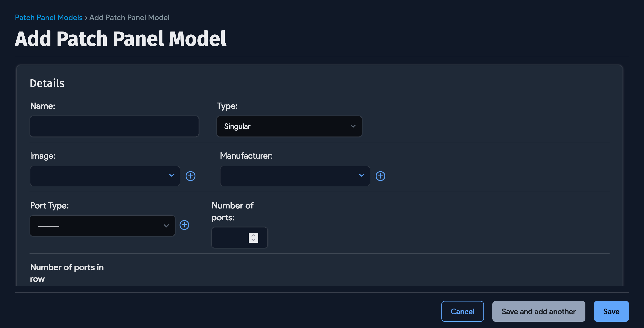Select the Add Patch Panel Model breadcrumb
The width and height of the screenshot is (644, 328).
[129, 17]
